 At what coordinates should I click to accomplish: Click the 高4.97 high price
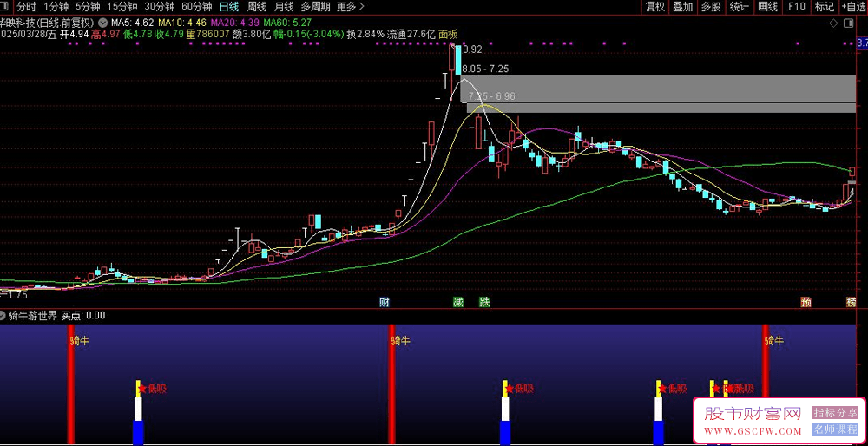pyautogui.click(x=106, y=35)
